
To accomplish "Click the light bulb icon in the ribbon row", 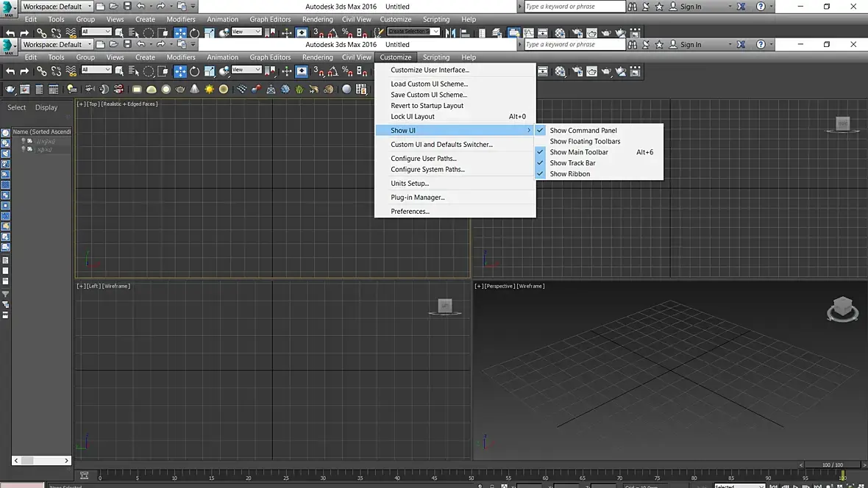I will (72, 90).
